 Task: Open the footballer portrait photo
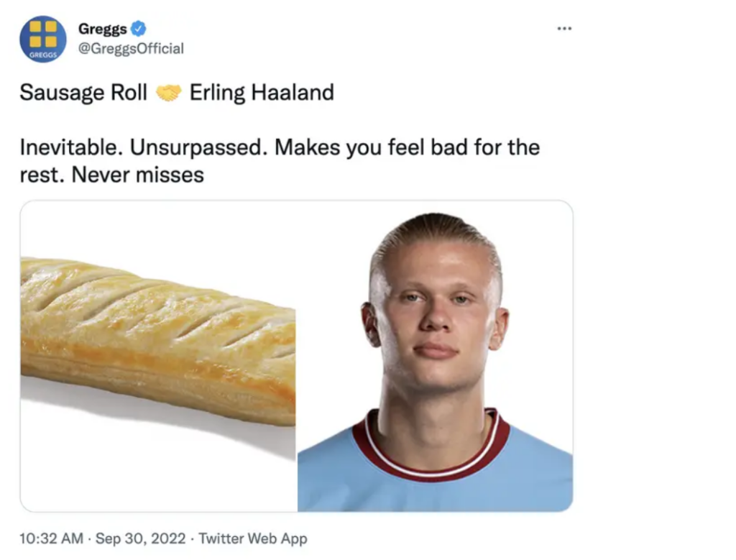(435, 356)
